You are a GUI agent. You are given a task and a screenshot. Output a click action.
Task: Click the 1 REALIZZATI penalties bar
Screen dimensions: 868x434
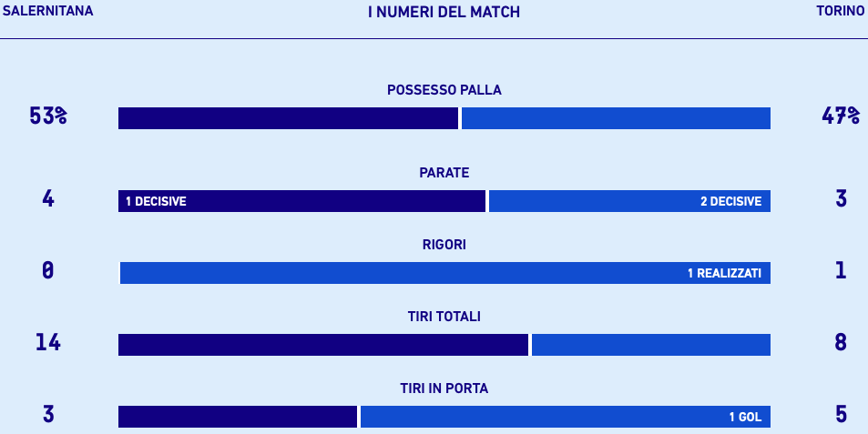tap(445, 273)
